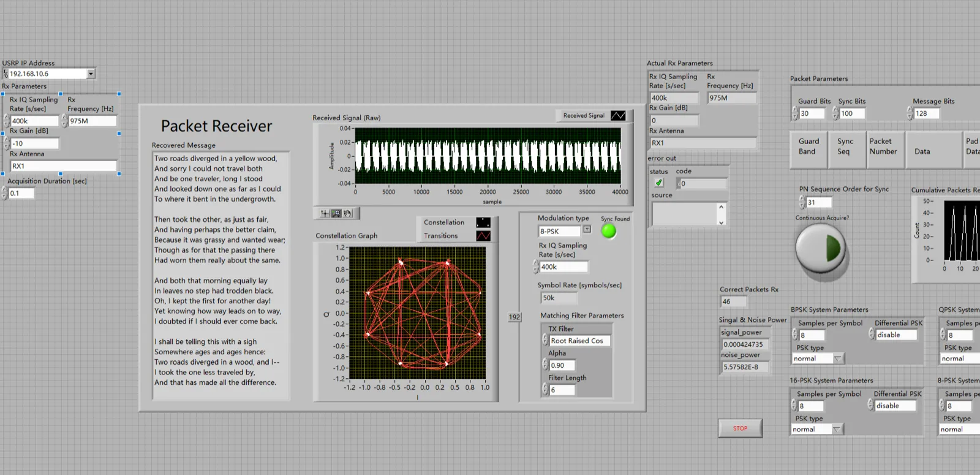
Task: Click the BPSK Differential PSK stepper
Action: pyautogui.click(x=872, y=335)
